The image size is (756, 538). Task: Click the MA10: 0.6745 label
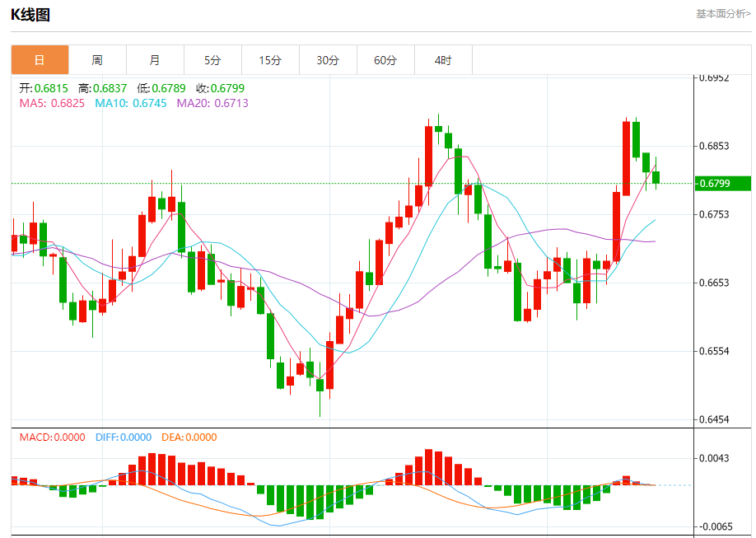tap(131, 103)
